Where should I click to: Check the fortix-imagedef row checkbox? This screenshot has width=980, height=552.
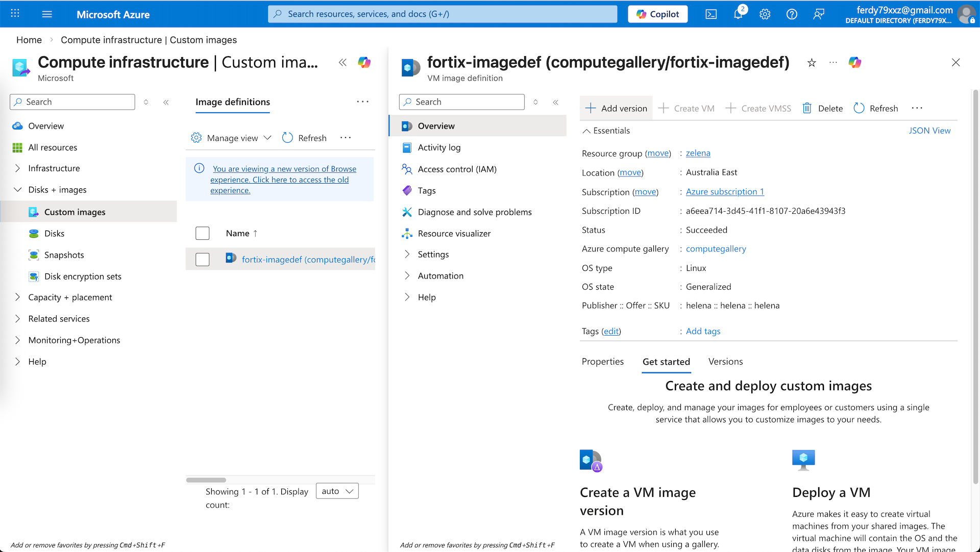[x=203, y=259]
